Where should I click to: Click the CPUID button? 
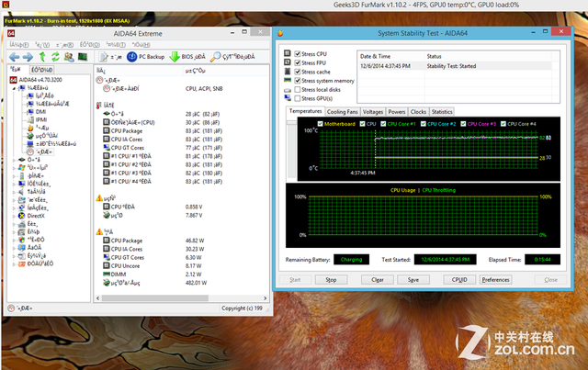459,280
